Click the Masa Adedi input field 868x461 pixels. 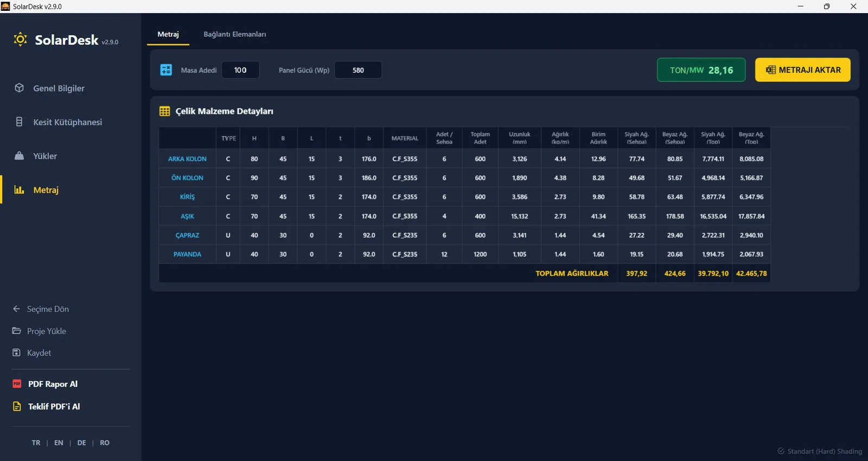pyautogui.click(x=240, y=70)
